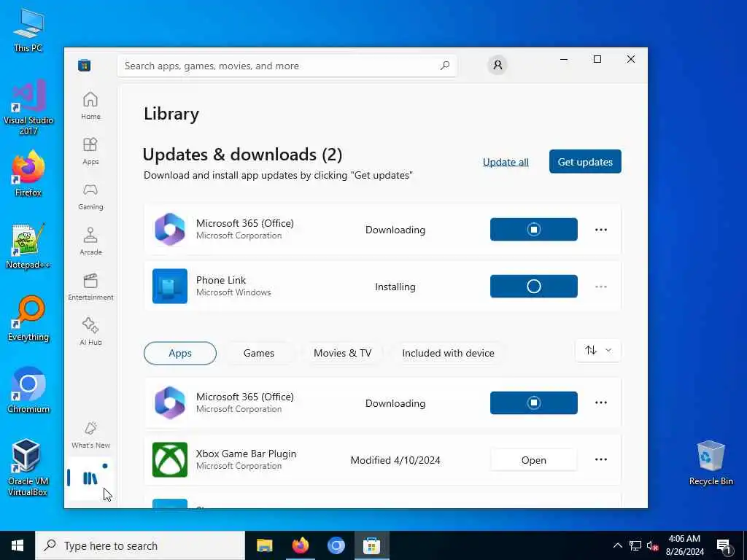This screenshot has height=560, width=747.
Task: Open the Gaming section
Action: point(90,196)
